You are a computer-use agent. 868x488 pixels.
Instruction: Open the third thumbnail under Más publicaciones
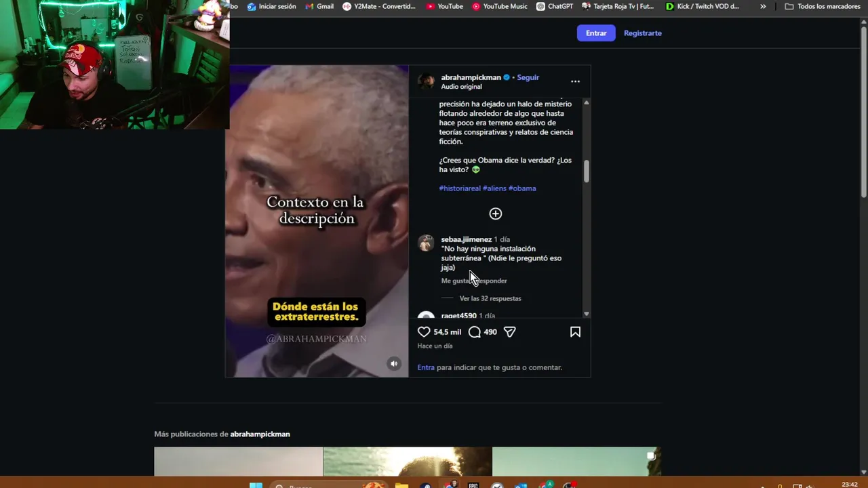pyautogui.click(x=576, y=462)
